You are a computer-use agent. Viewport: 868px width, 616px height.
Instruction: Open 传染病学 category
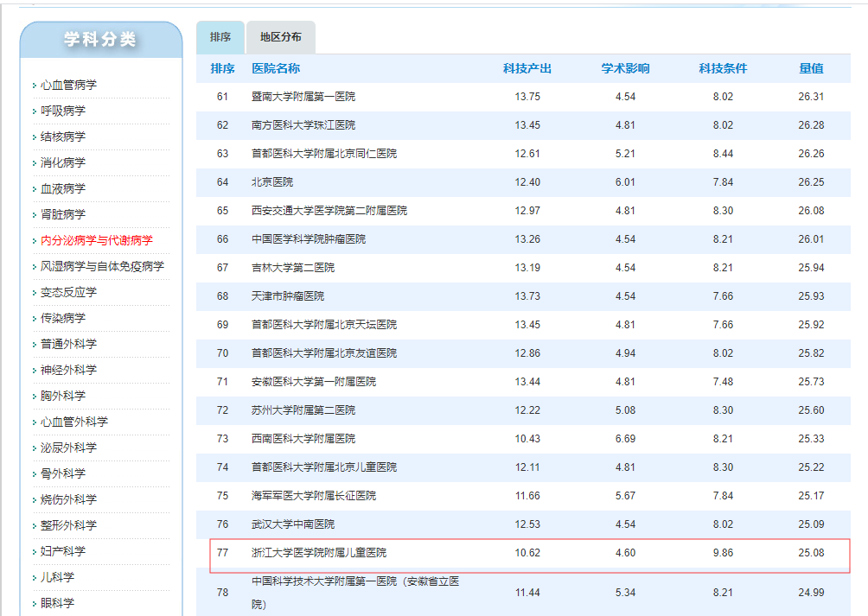[63, 318]
